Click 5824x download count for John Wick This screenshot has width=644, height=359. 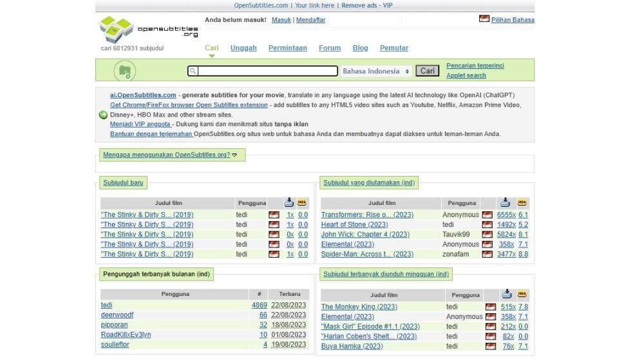coord(506,235)
